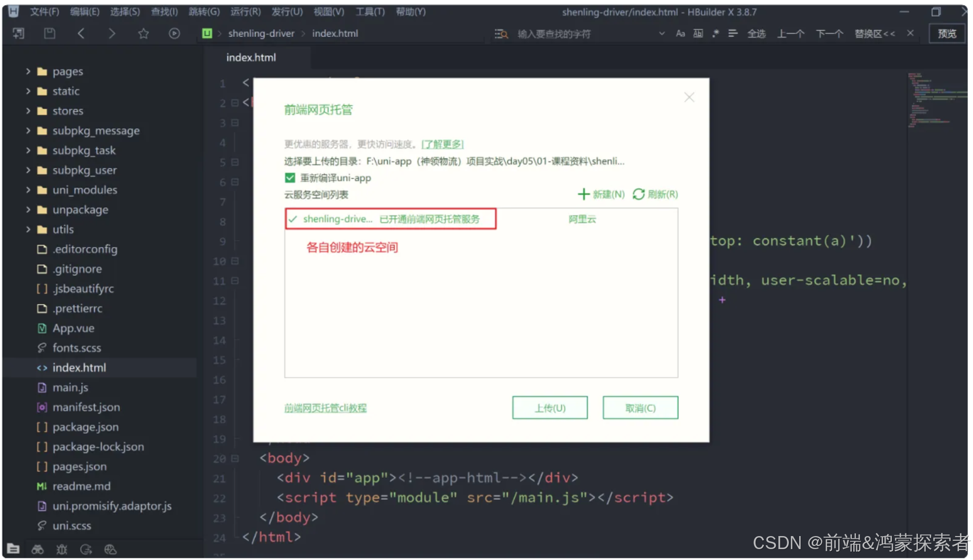
Task: Open the 选择(S) menu
Action: (125, 11)
